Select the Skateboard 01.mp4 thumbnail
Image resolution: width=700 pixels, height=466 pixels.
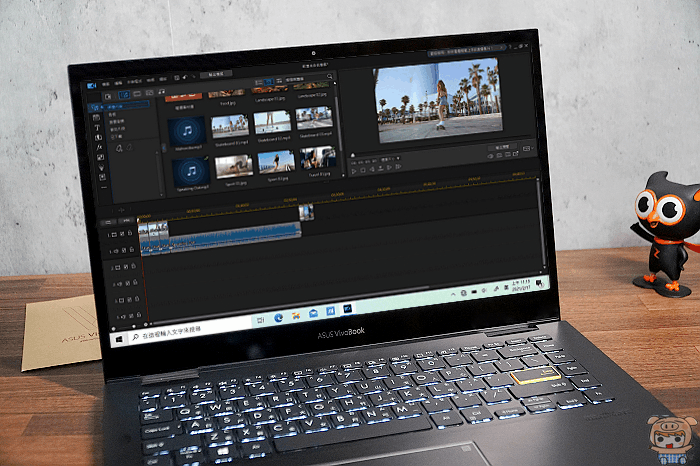[x=230, y=127]
